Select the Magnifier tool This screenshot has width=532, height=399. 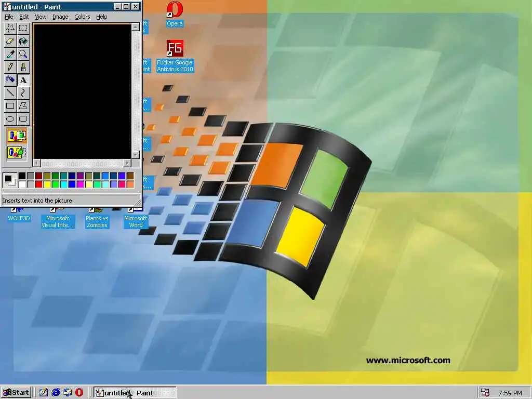(x=23, y=54)
